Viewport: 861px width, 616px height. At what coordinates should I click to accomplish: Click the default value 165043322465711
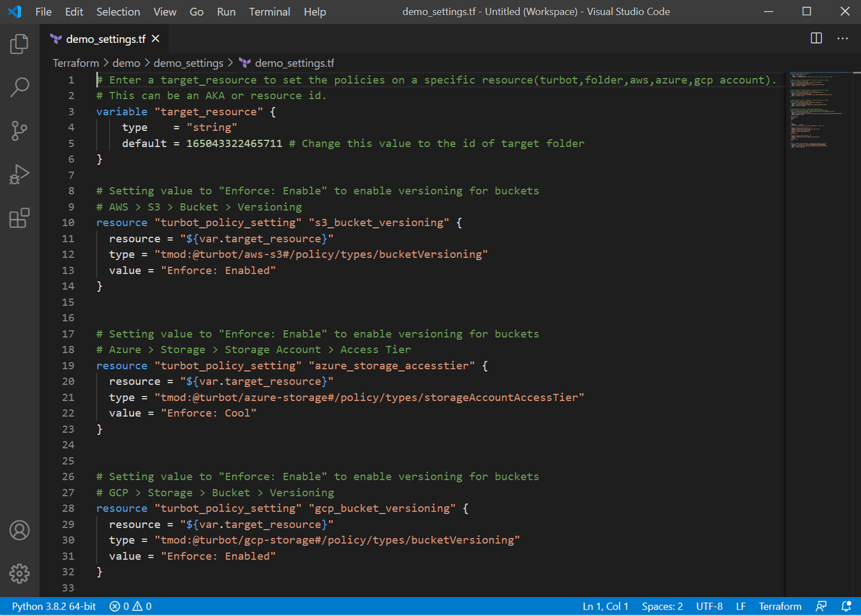click(234, 143)
